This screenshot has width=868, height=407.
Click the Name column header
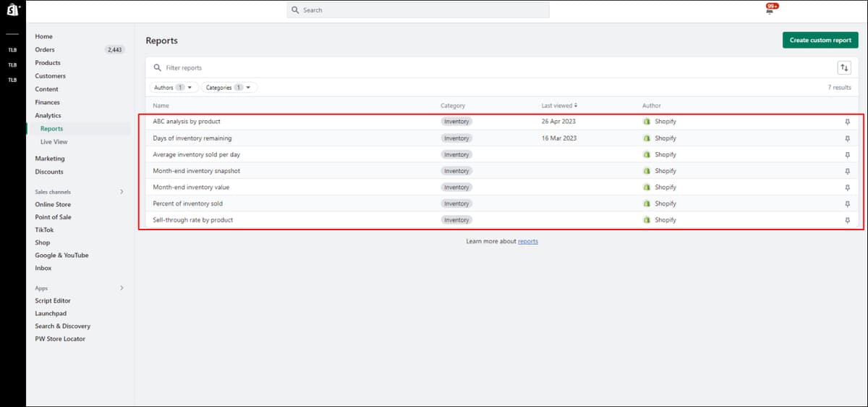click(161, 106)
